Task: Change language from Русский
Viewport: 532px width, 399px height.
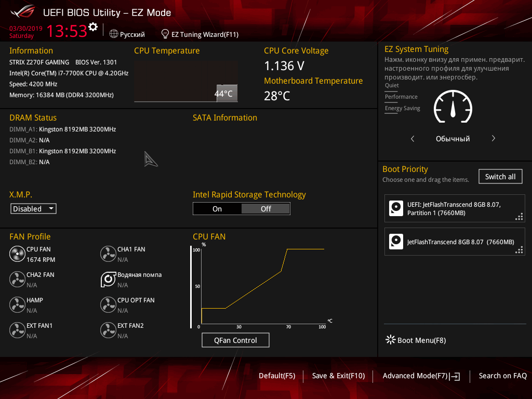Action: pos(132,34)
